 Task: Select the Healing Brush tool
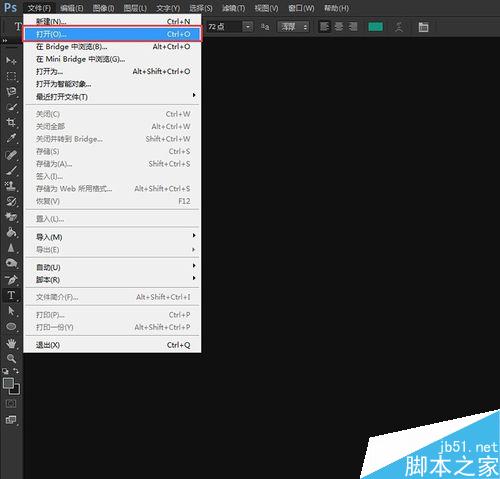11,155
